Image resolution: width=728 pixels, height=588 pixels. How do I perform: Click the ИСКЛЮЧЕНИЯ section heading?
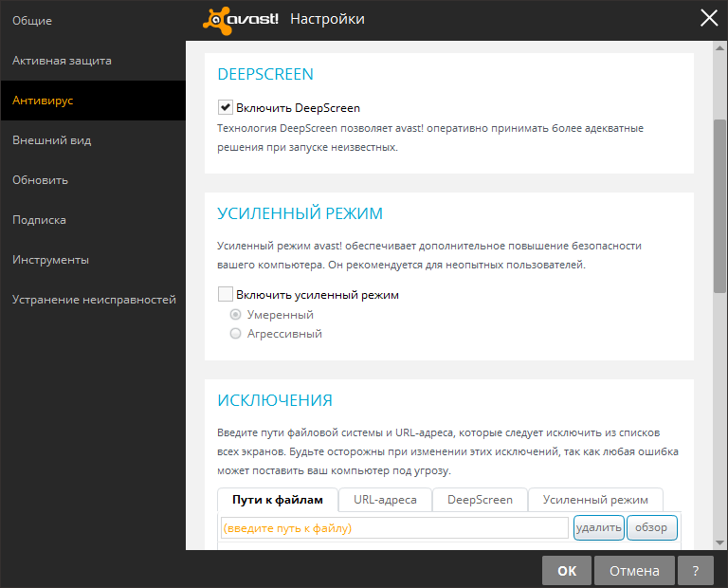[275, 400]
